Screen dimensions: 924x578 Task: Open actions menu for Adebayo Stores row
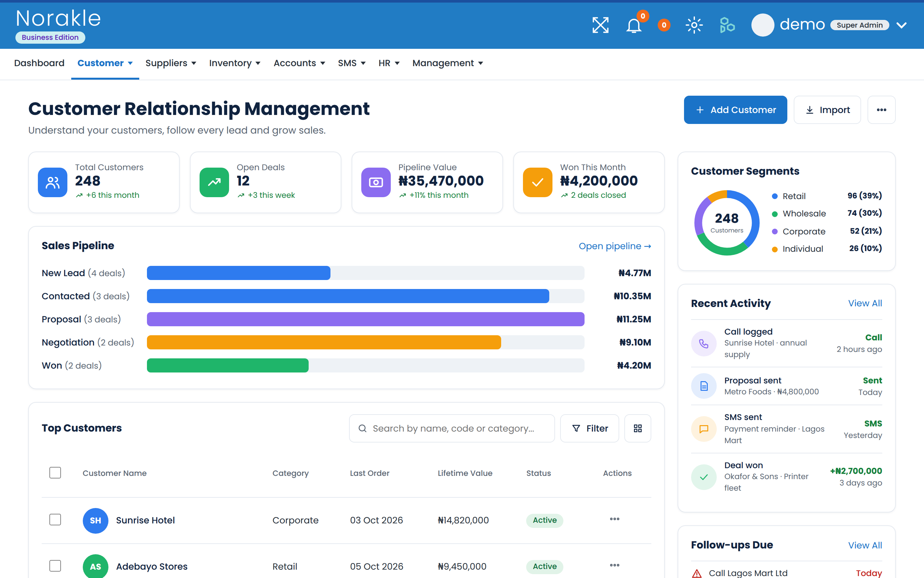(x=615, y=565)
